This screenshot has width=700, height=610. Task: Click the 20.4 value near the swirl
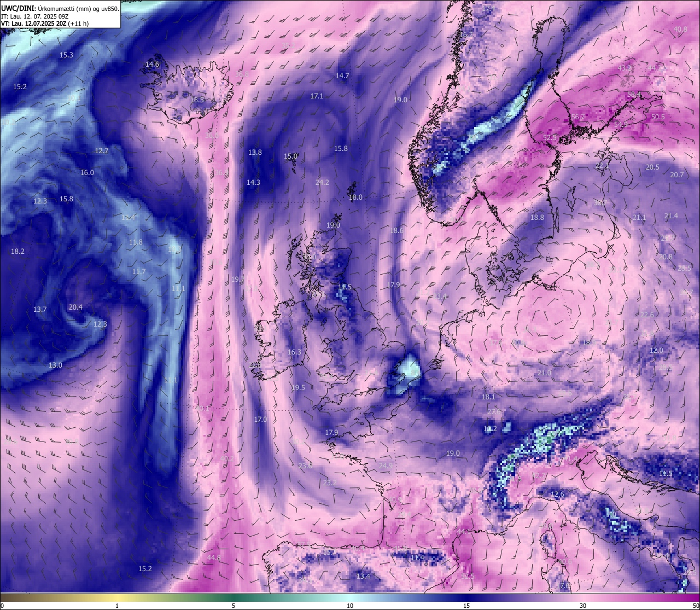click(75, 307)
